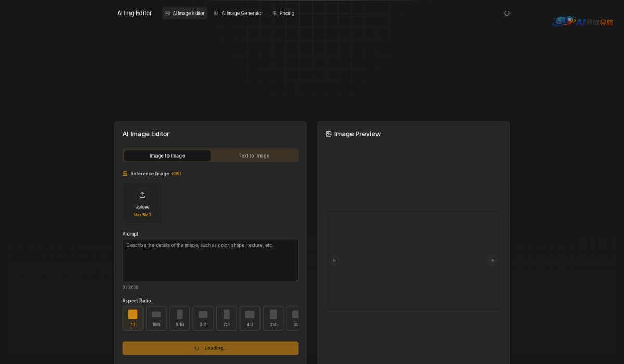Viewport: 624px width, 364px height.
Task: Open AI Image Generator in the navbar
Action: pos(239,13)
